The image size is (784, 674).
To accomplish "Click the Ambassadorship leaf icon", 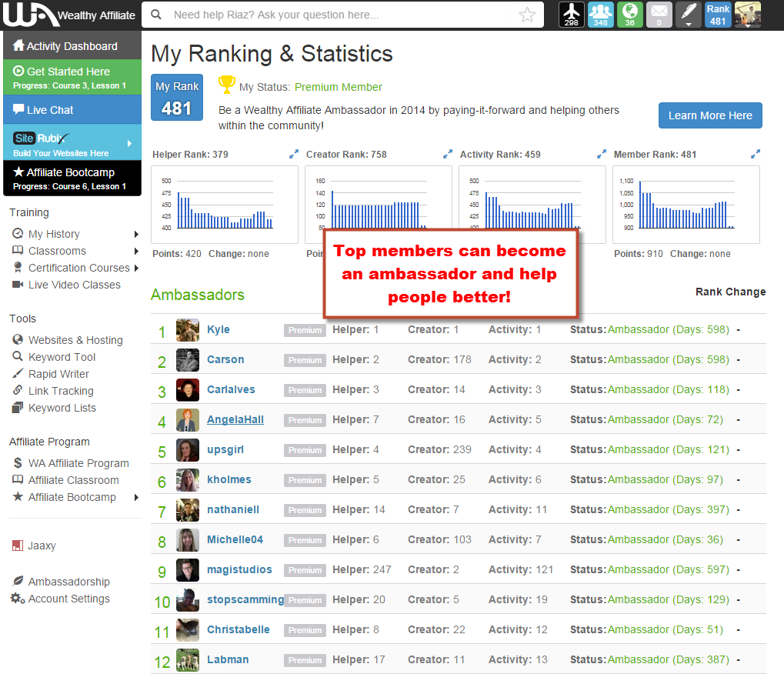I will (18, 581).
